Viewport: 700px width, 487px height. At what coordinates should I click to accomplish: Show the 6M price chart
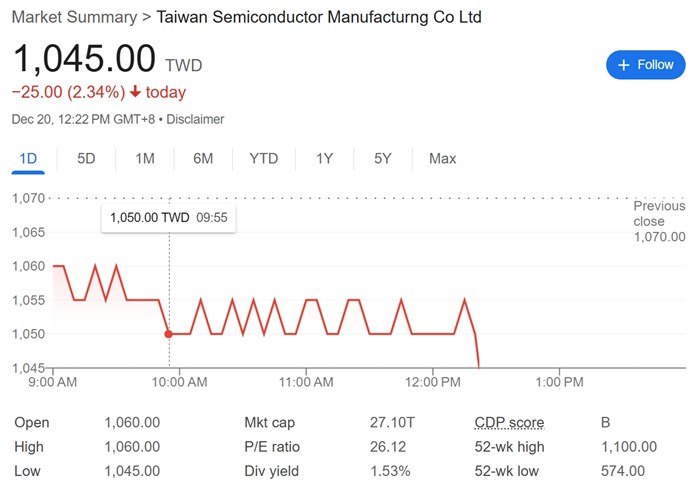(203, 158)
